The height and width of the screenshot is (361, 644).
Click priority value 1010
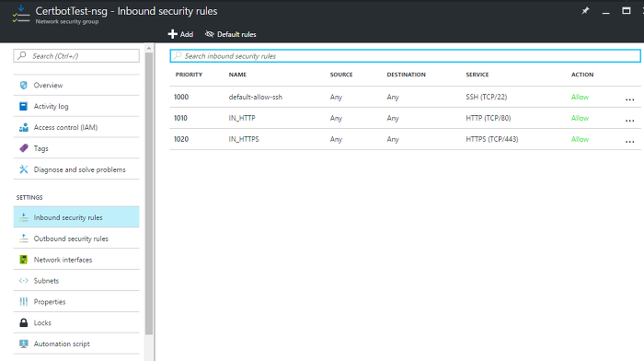point(180,118)
